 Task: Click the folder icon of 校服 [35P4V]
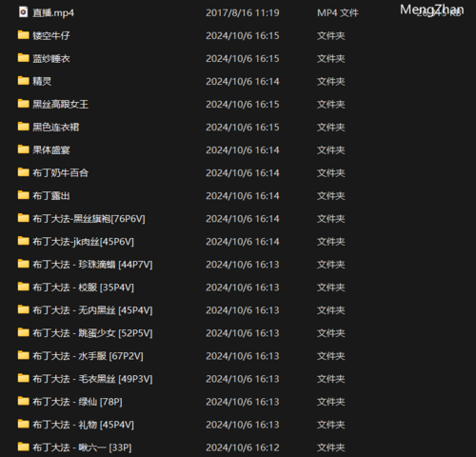pyautogui.click(x=23, y=287)
